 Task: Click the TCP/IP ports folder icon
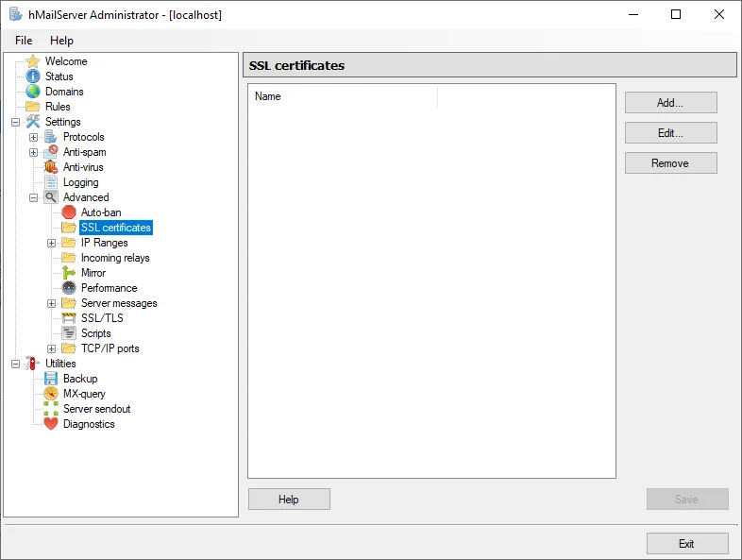pyautogui.click(x=69, y=348)
